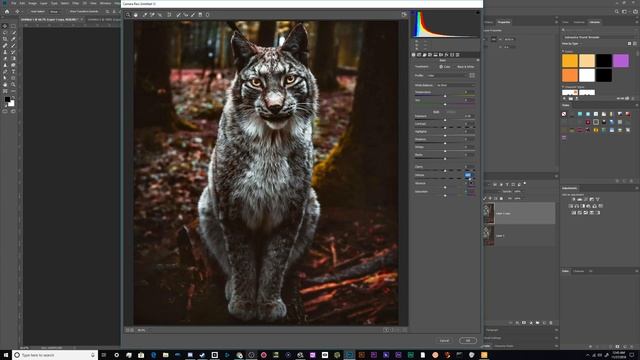
Task: Switch Libraries panel to grid view
Action: tap(629, 43)
